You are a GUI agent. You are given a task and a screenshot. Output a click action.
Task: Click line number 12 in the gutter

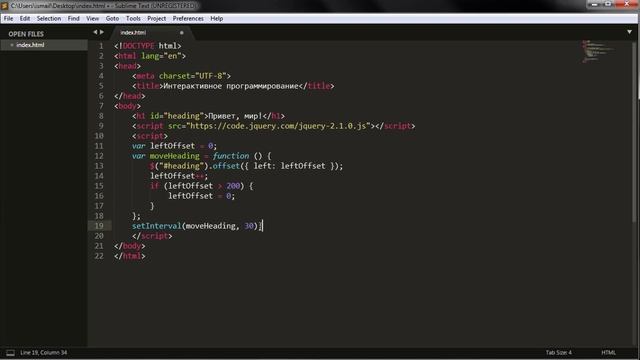[x=99, y=156]
